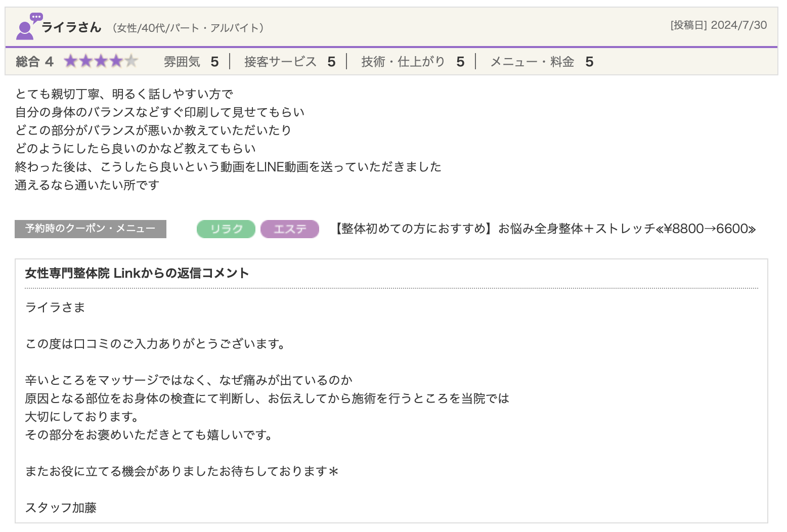Click the reviewer name ライラさん
Screen dimensions: 787x532
click(71, 27)
